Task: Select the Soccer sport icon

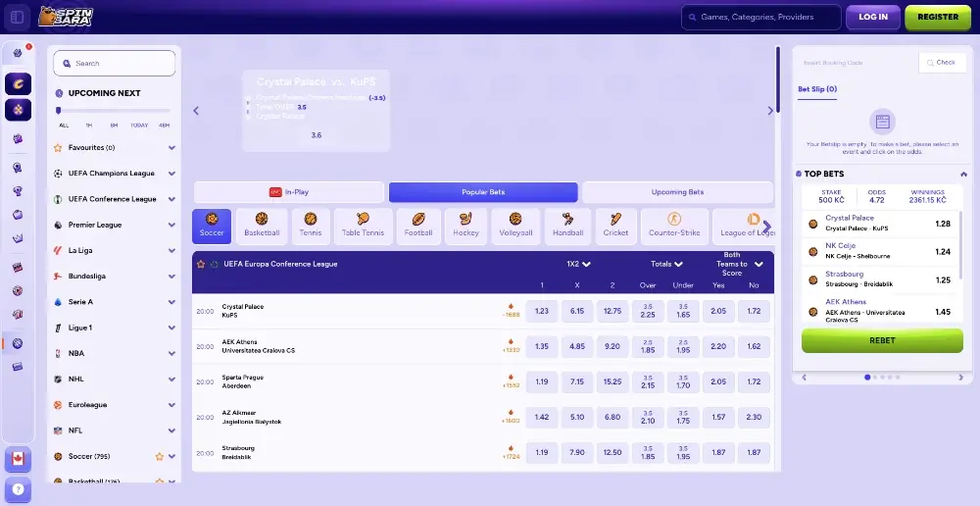Action: (x=212, y=226)
